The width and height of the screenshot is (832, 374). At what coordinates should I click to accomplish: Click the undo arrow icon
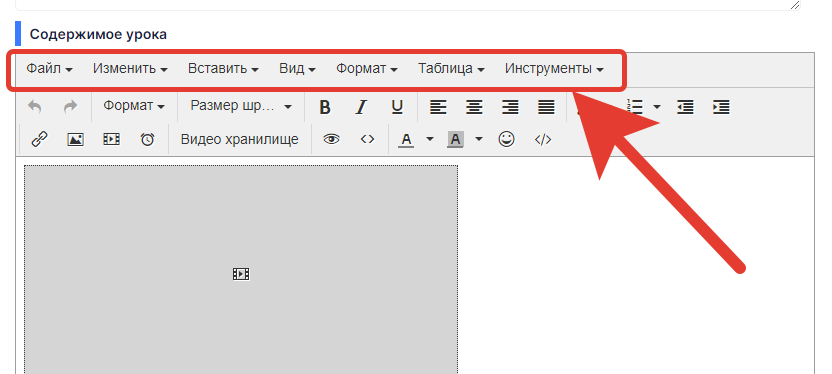tap(34, 107)
